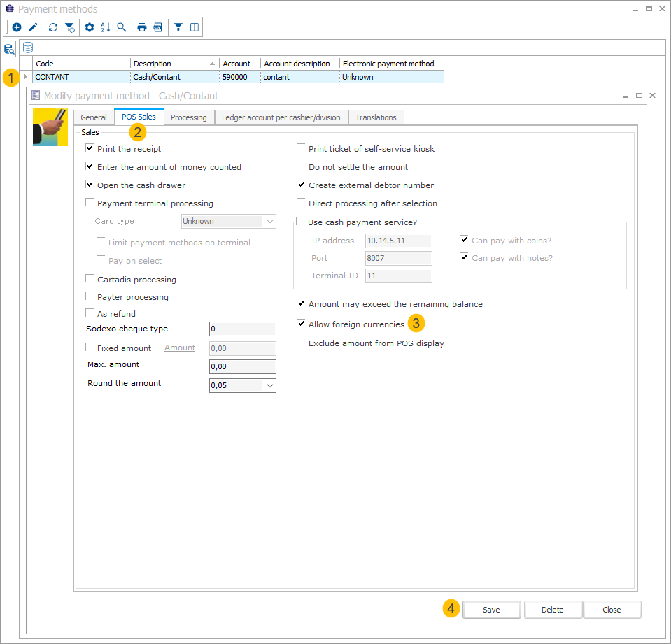Click the printer icon in toolbar
The image size is (671, 644).
tap(142, 27)
